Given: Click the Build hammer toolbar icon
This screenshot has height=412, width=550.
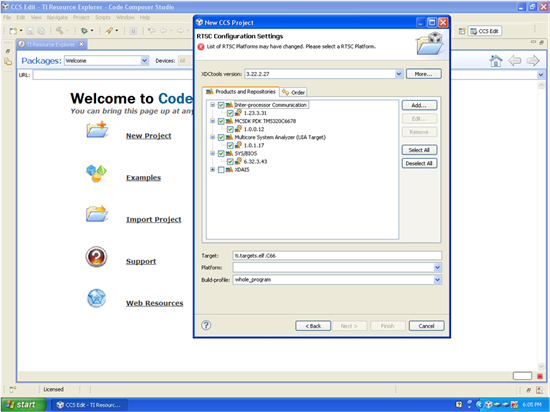Looking at the screenshot, I should pyautogui.click(x=60, y=31).
